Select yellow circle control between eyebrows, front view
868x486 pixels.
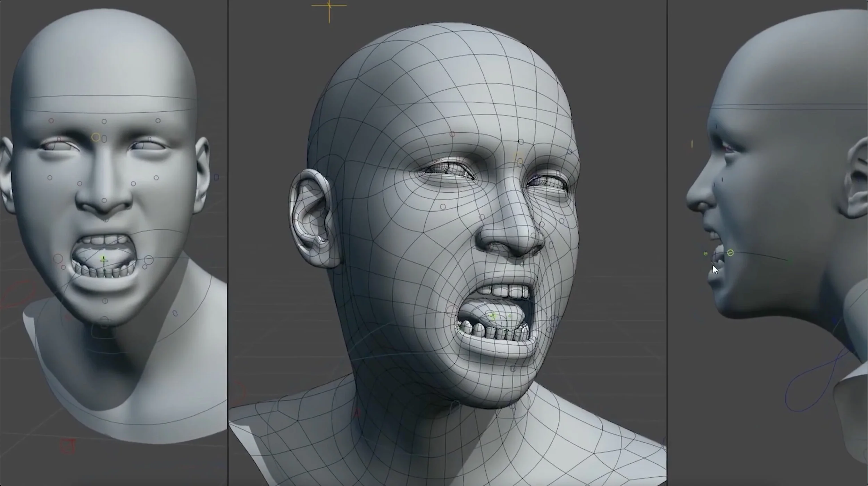[95, 137]
